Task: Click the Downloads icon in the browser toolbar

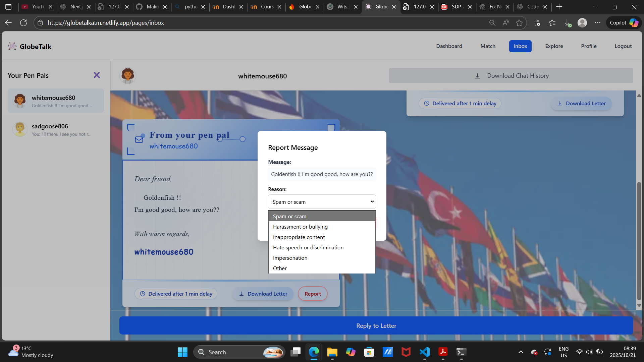Action: 568,22
